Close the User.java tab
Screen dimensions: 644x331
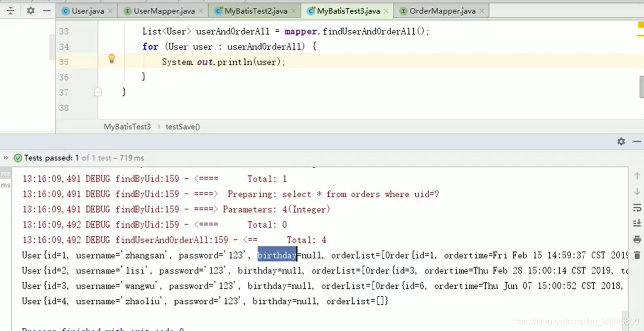(109, 11)
